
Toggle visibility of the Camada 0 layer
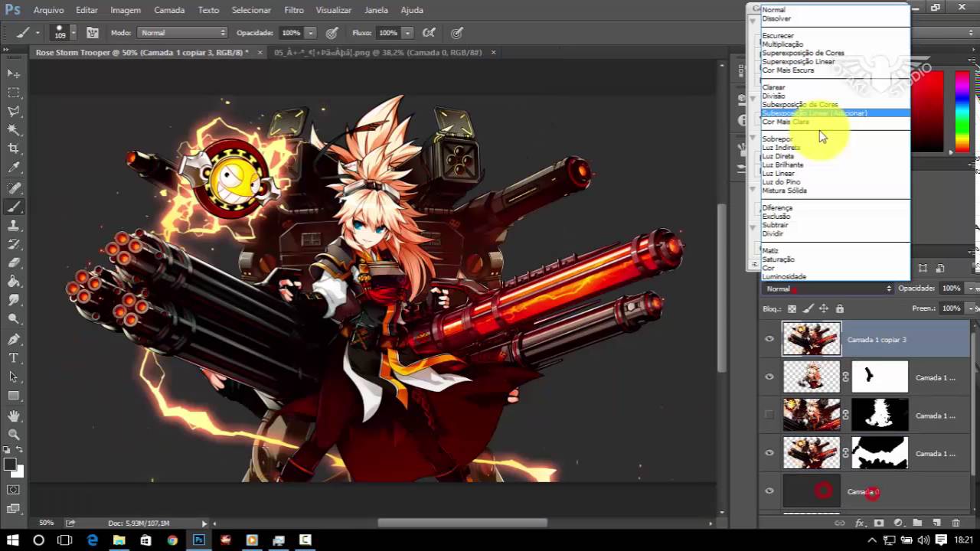click(769, 491)
